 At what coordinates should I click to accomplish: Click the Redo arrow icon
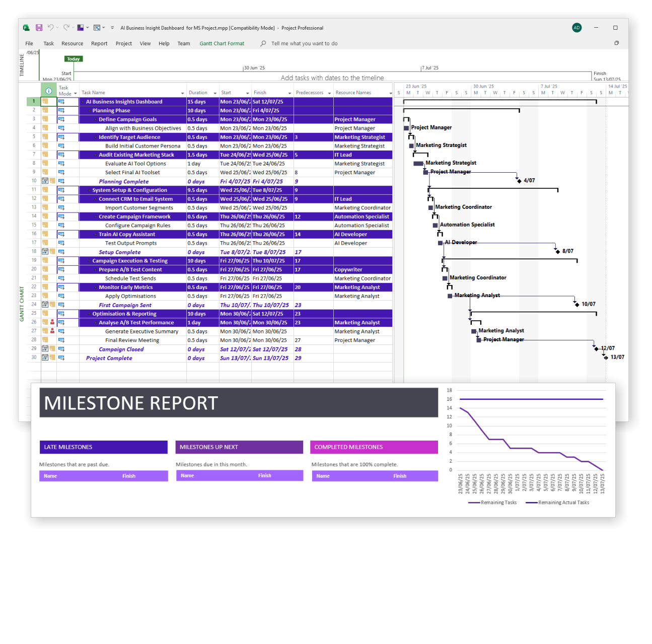[66, 28]
